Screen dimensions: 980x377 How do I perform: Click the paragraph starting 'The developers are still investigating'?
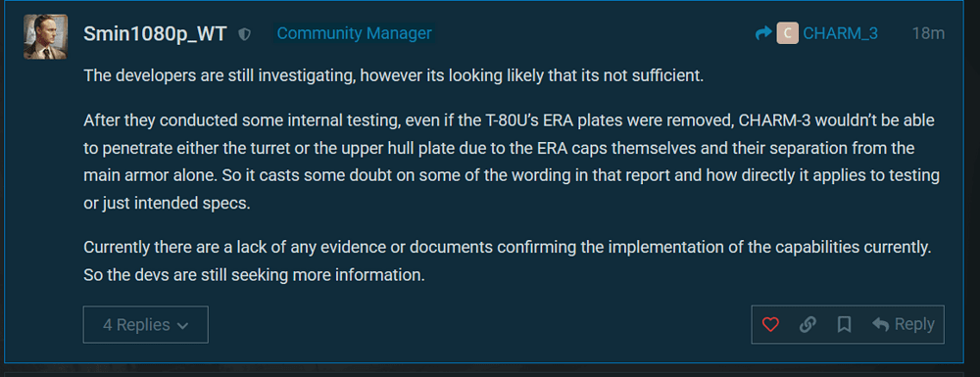(394, 76)
